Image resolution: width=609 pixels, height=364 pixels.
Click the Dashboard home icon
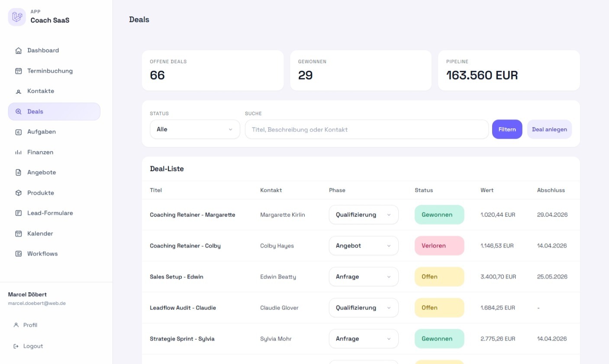click(x=19, y=51)
